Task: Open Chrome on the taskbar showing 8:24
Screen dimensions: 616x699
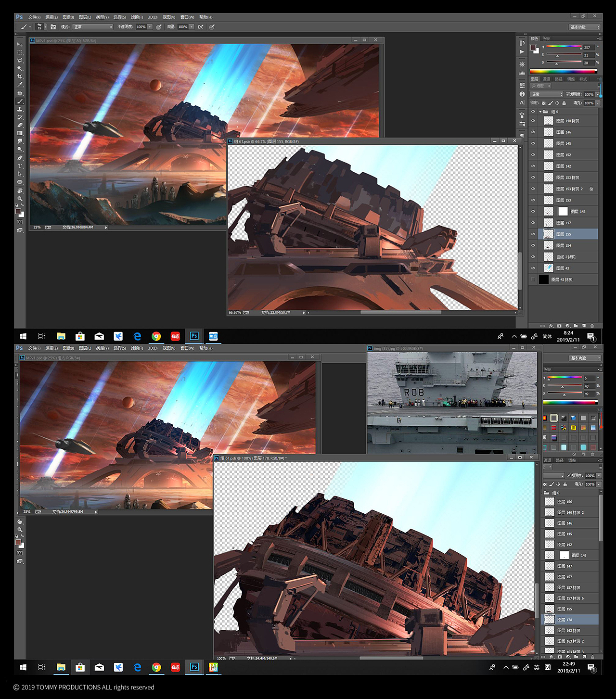Action: coord(156,336)
